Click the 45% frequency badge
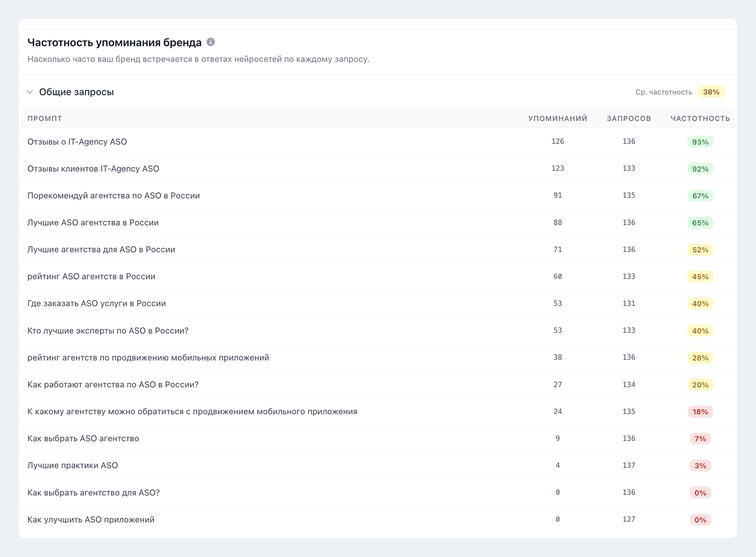The image size is (756, 557). click(x=700, y=277)
